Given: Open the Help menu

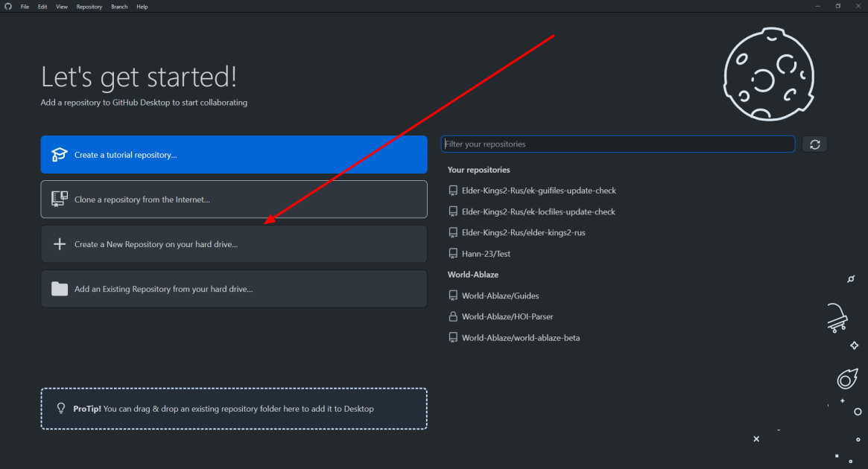Looking at the screenshot, I should pos(142,7).
